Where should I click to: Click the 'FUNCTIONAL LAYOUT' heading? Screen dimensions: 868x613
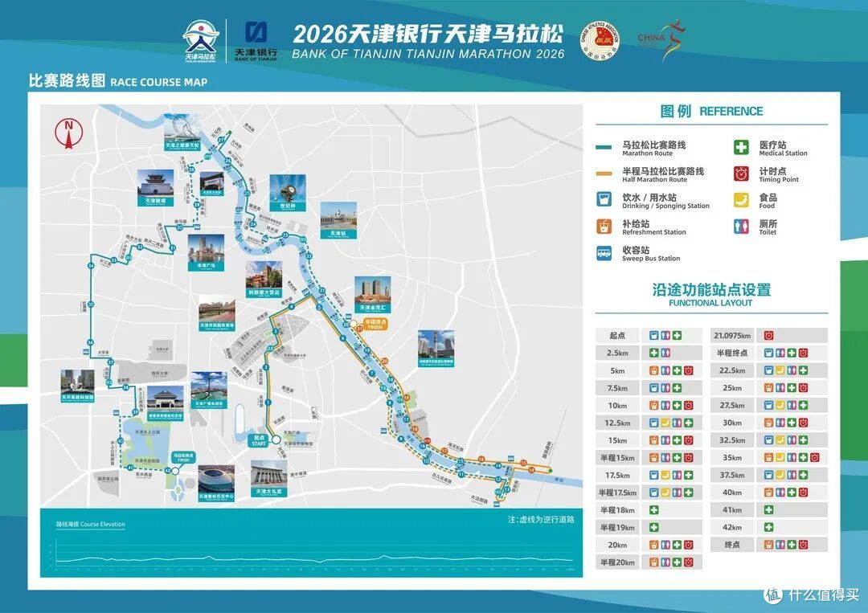(x=710, y=303)
